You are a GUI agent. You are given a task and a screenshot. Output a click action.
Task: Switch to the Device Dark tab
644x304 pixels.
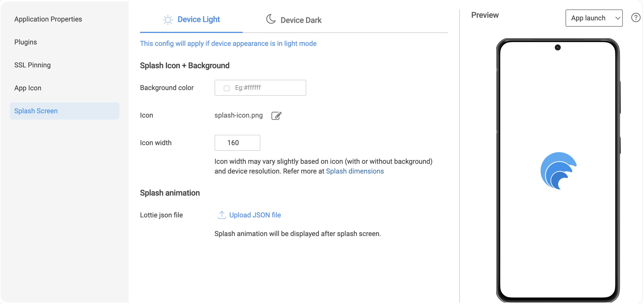tap(301, 20)
